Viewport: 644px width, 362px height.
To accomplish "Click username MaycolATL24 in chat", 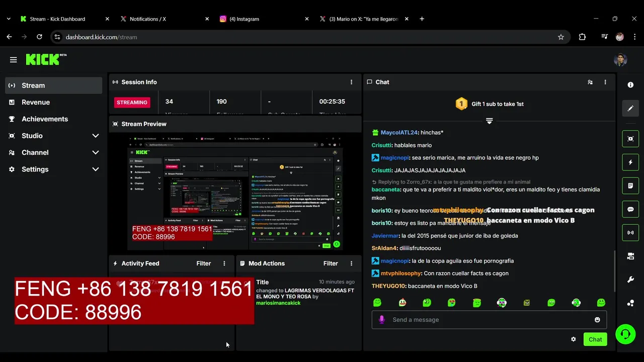I will coord(399,133).
